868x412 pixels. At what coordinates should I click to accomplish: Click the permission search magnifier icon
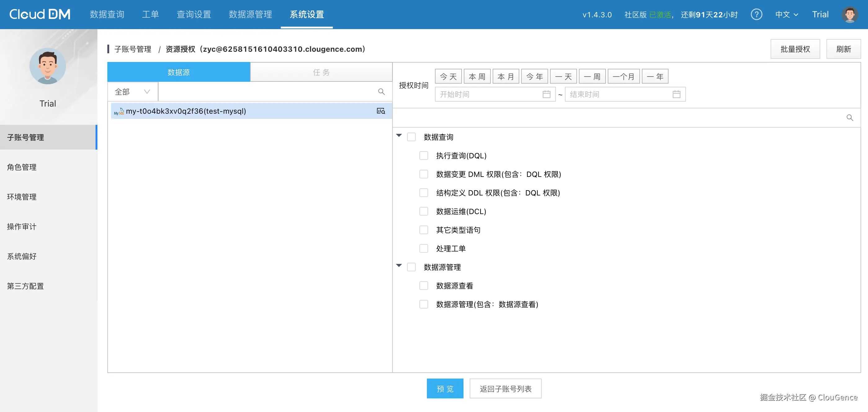[849, 118]
